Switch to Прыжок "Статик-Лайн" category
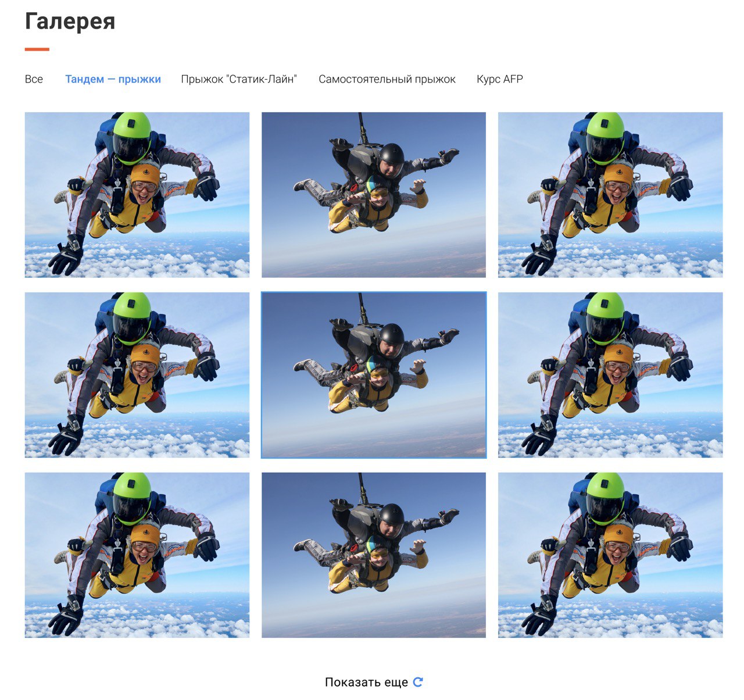This screenshot has height=700, width=744. [239, 79]
